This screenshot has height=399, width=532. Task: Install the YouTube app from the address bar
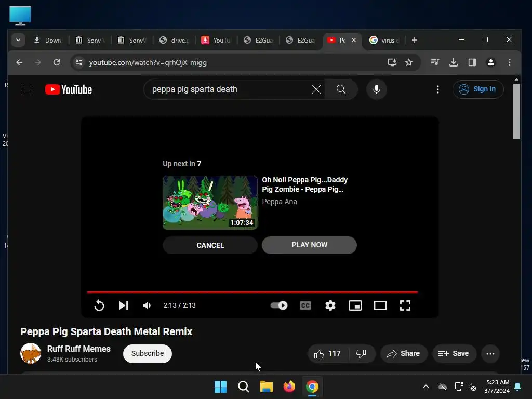tap(392, 62)
